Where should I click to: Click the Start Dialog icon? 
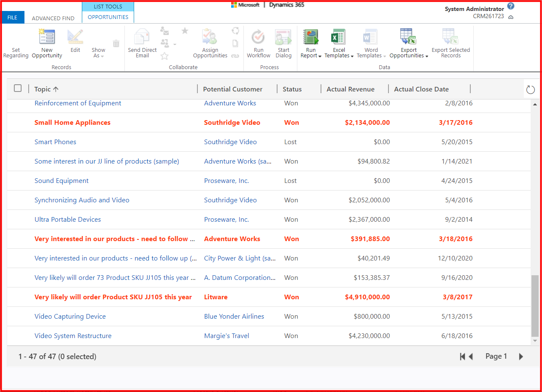coord(283,37)
